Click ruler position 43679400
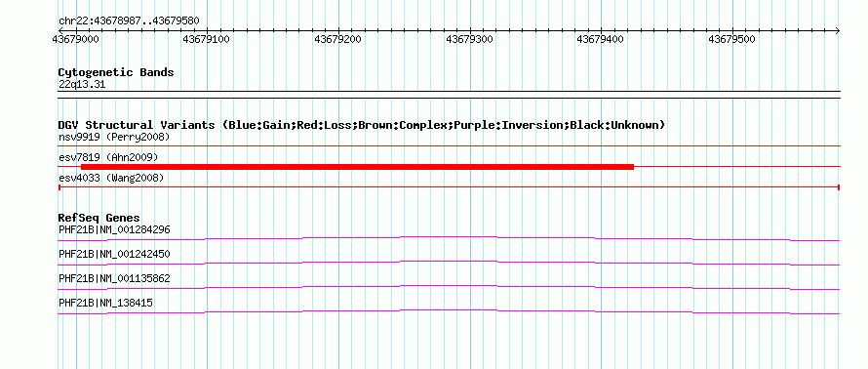 [x=601, y=39]
